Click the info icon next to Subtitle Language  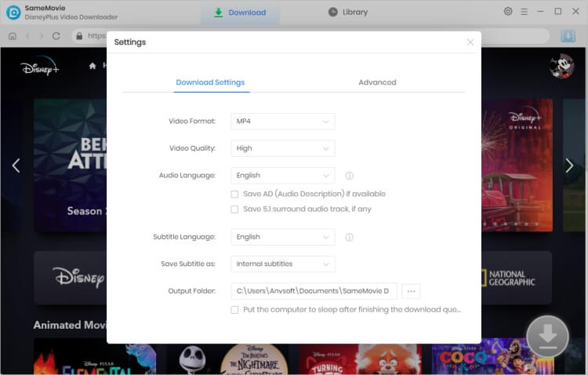point(350,237)
